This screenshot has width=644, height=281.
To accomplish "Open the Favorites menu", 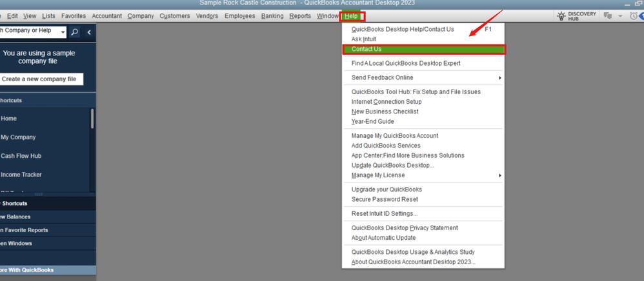I will [x=74, y=16].
